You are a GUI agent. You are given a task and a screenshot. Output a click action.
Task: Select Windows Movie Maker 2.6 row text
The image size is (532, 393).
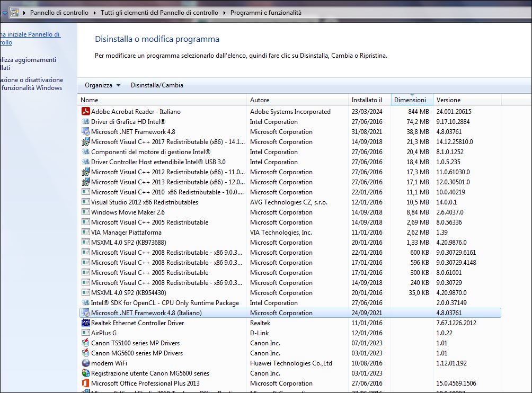click(128, 212)
